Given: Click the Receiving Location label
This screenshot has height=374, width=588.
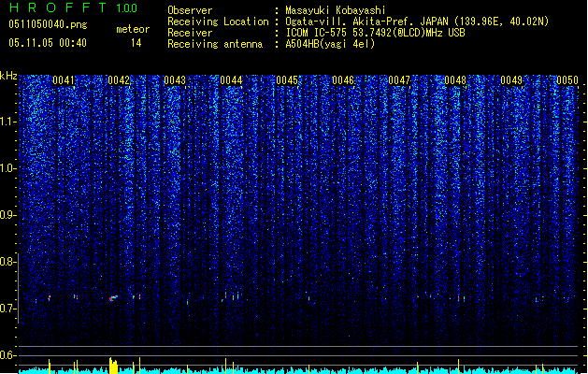Looking at the screenshot, I should tap(218, 22).
